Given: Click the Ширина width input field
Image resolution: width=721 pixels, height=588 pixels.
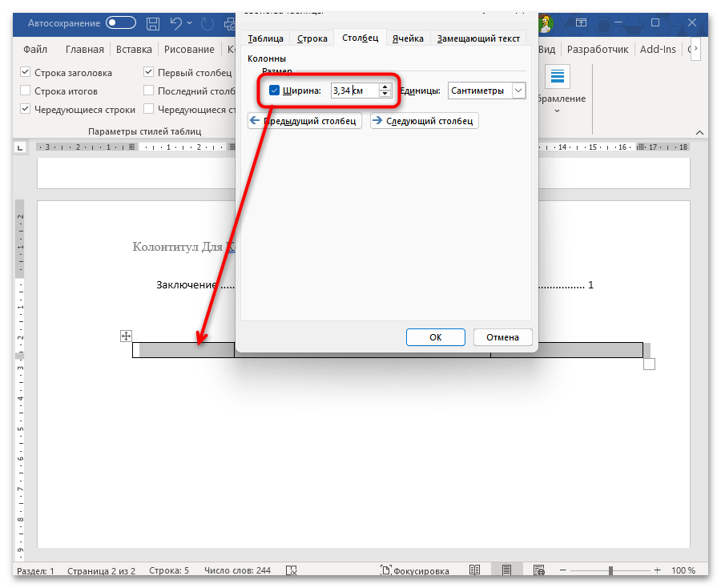Looking at the screenshot, I should 356,91.
